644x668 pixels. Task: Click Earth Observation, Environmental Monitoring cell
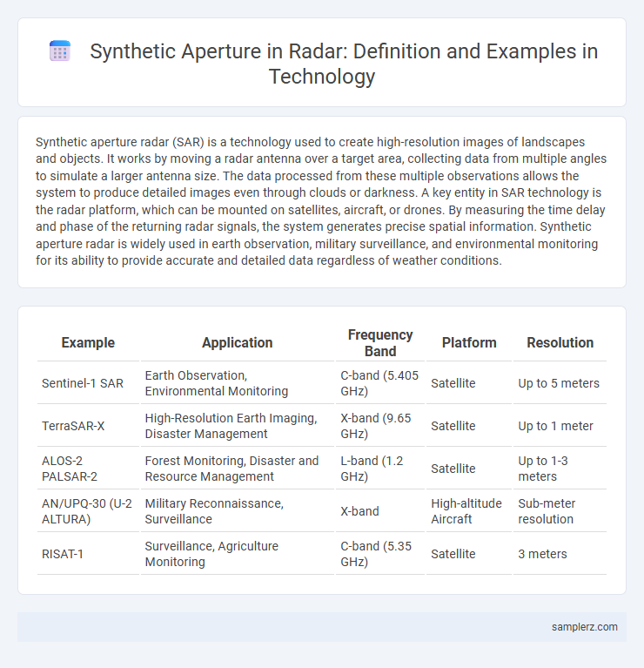(x=238, y=383)
